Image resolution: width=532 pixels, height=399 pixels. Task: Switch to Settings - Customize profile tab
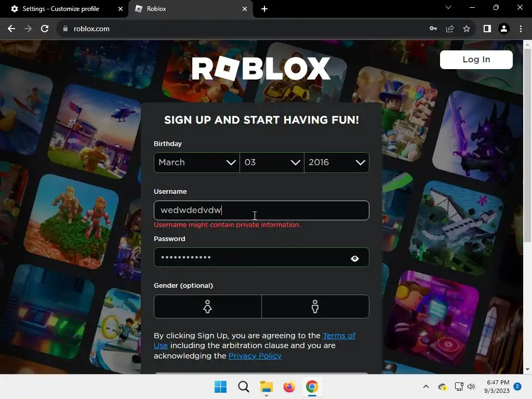coord(61,9)
